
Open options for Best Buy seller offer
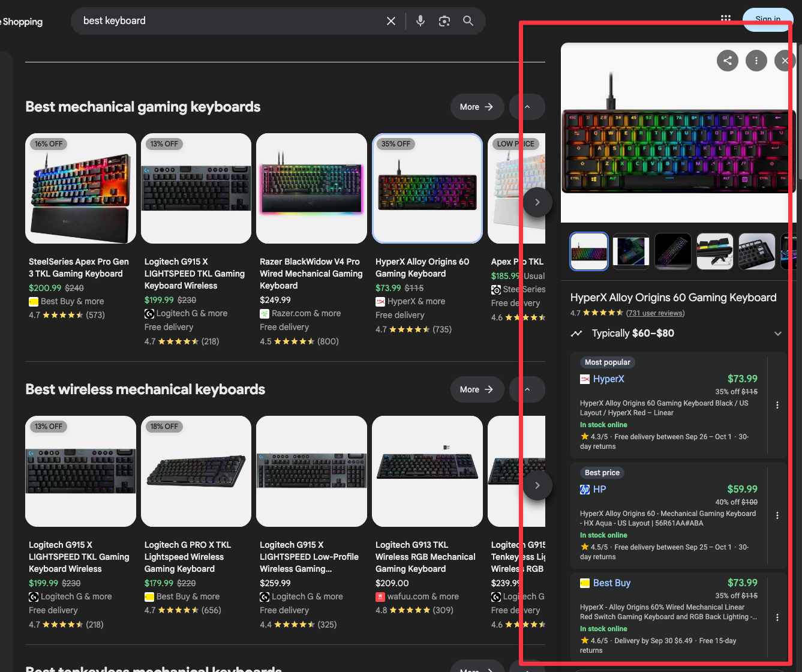[777, 617]
